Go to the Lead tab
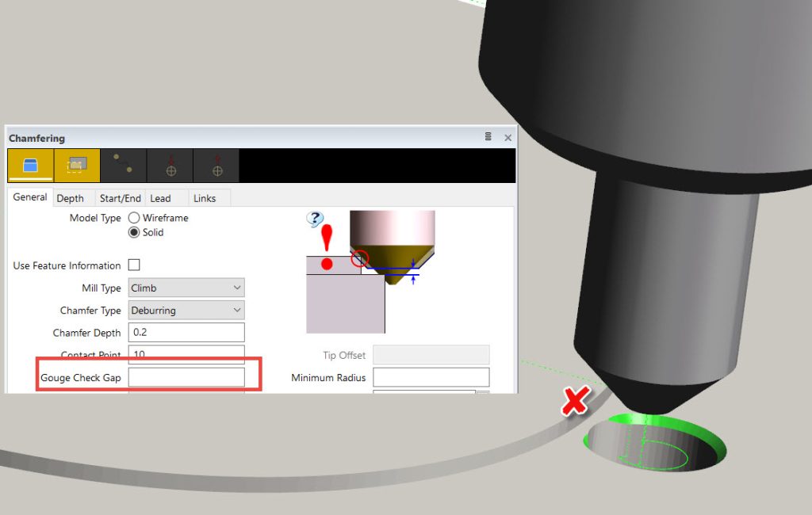Image resolution: width=812 pixels, height=515 pixels. coord(160,198)
